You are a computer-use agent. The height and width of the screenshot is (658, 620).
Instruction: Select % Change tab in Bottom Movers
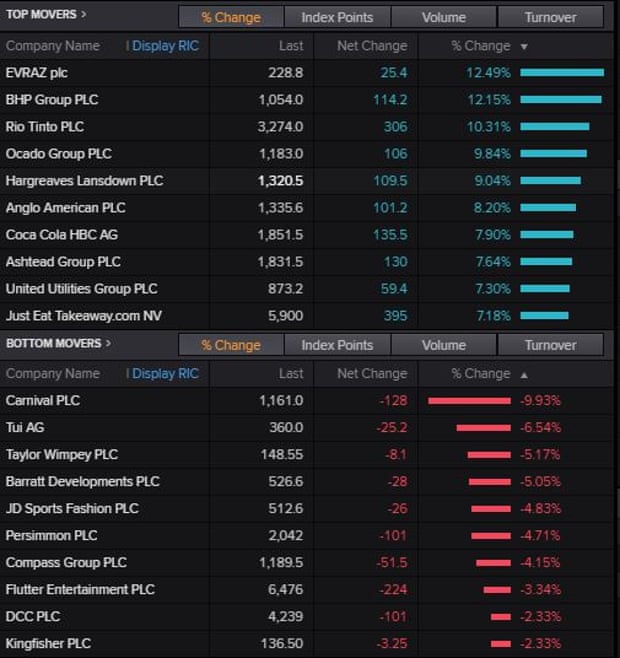[231, 345]
